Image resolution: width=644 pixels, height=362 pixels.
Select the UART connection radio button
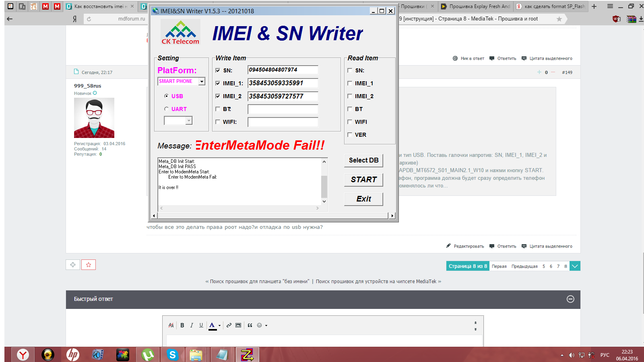click(166, 109)
